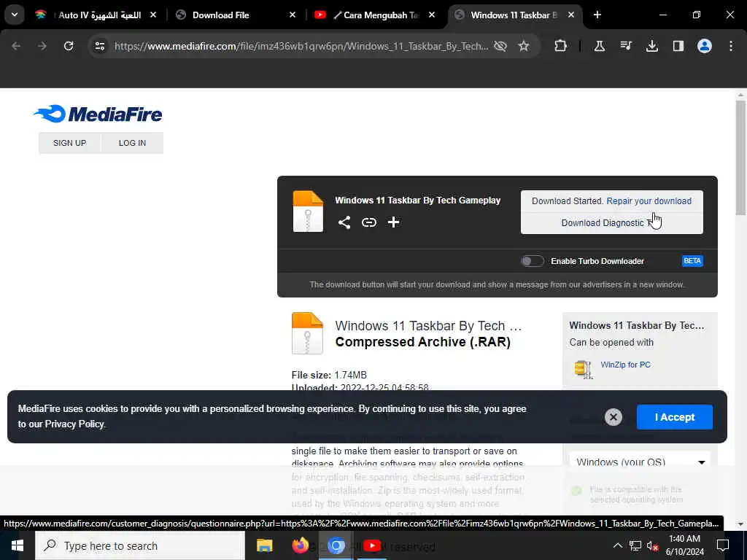Open the clock showing 1:40 AM
This screenshot has width=747, height=560.
[x=684, y=545]
